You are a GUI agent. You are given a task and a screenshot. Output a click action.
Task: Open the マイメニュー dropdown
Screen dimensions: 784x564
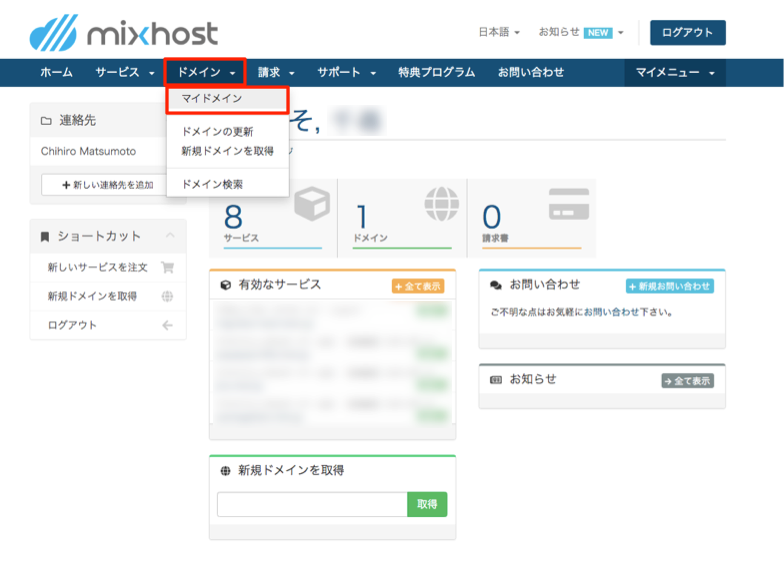tap(675, 73)
